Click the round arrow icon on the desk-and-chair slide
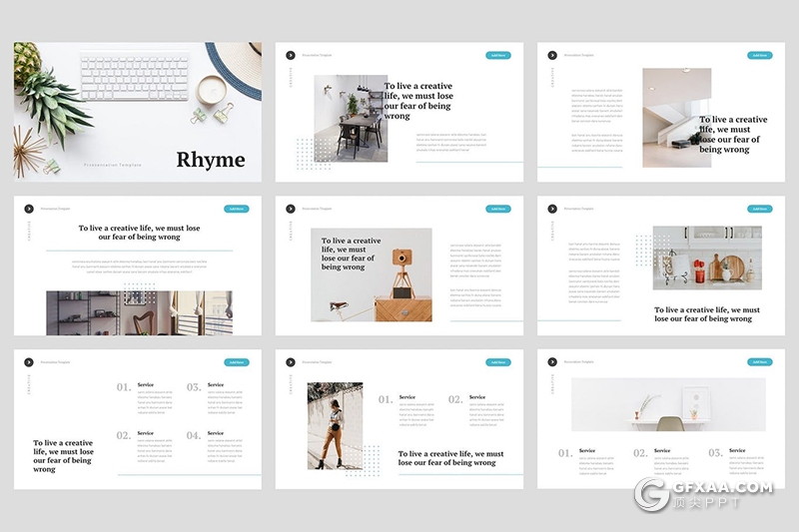 552,362
